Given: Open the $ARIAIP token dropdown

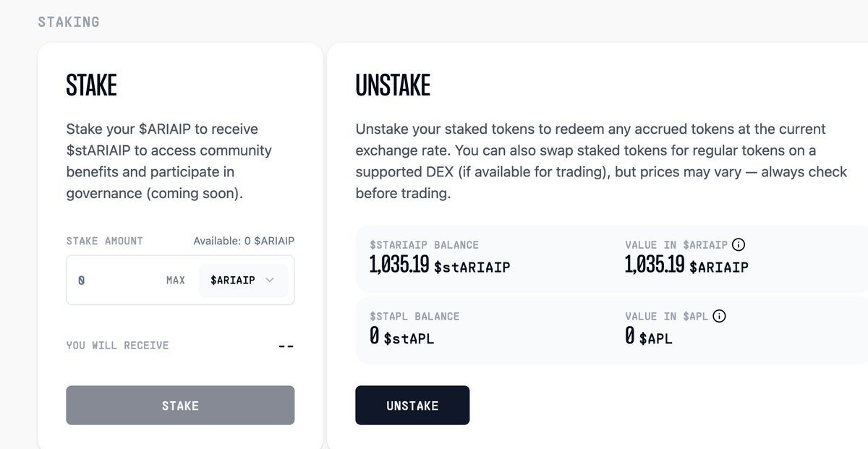Looking at the screenshot, I should 242,280.
